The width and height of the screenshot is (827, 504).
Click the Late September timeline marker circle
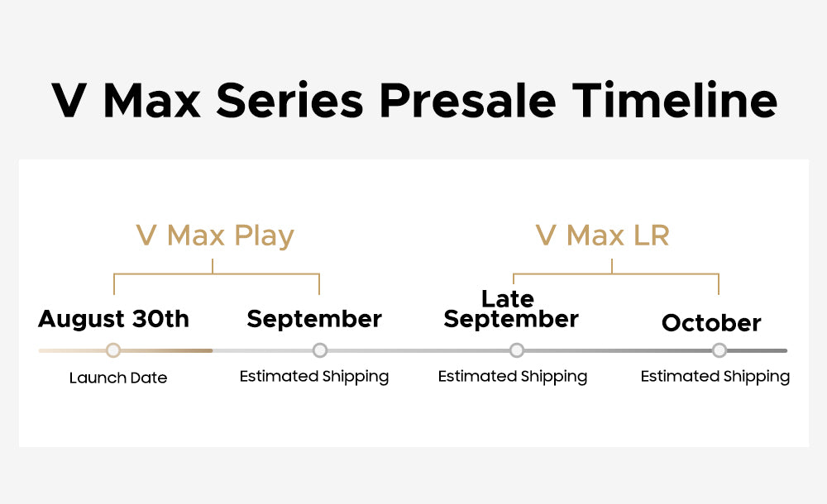pos(517,350)
